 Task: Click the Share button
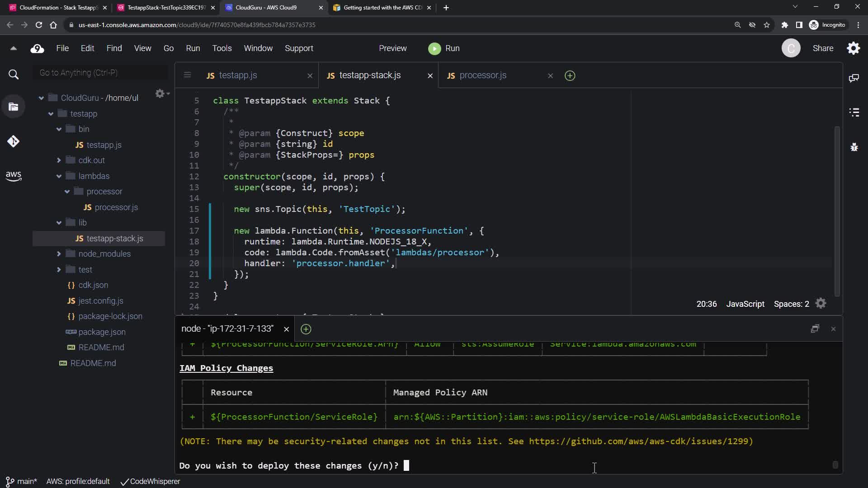(823, 48)
